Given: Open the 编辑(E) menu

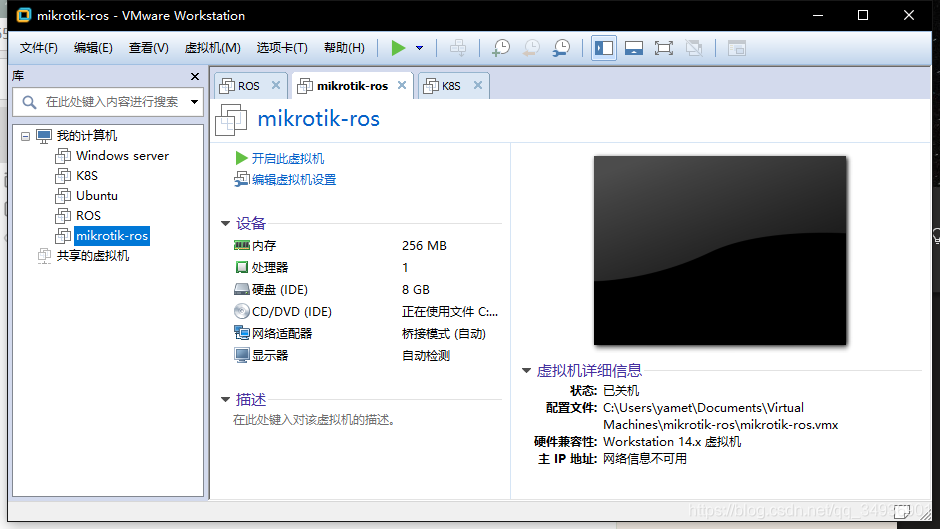Looking at the screenshot, I should (93, 48).
